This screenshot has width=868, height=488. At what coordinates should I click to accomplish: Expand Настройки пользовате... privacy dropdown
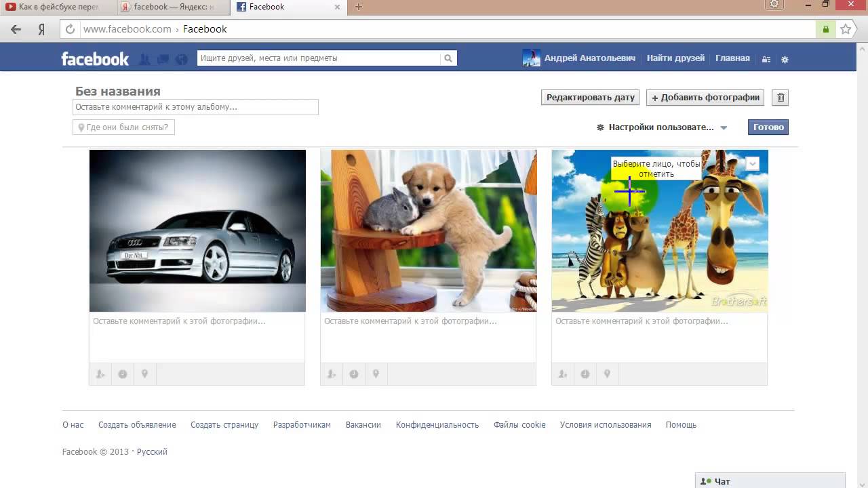coord(662,127)
